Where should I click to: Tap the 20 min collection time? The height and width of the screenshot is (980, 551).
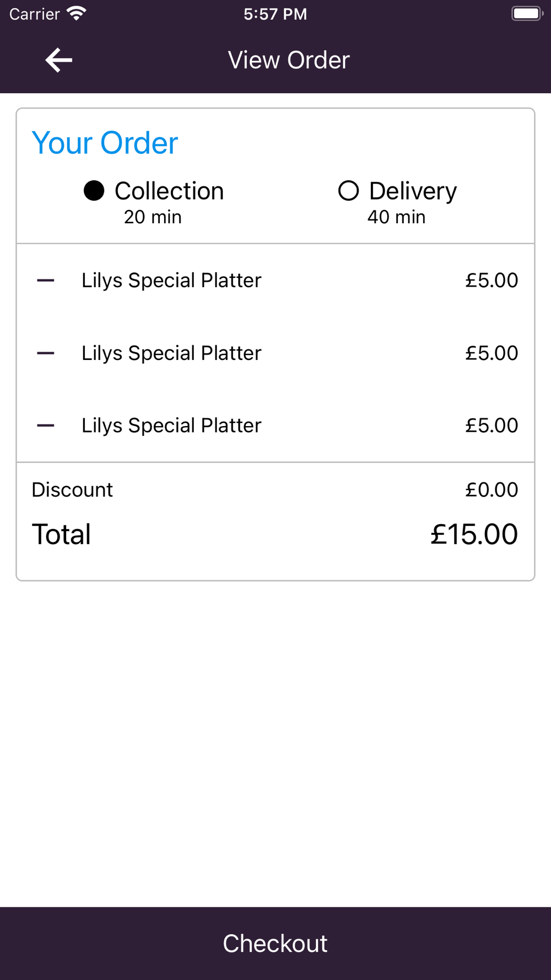tap(153, 217)
